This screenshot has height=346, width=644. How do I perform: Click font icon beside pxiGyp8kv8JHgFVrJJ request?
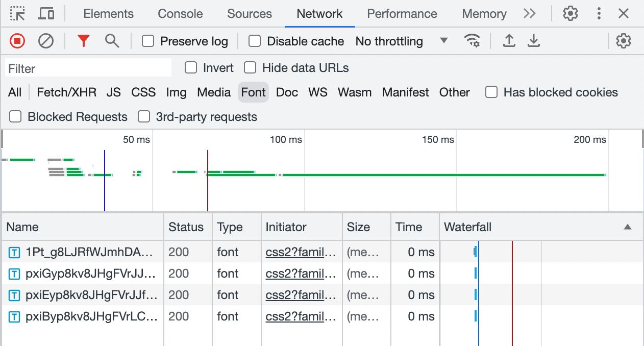pyautogui.click(x=14, y=274)
